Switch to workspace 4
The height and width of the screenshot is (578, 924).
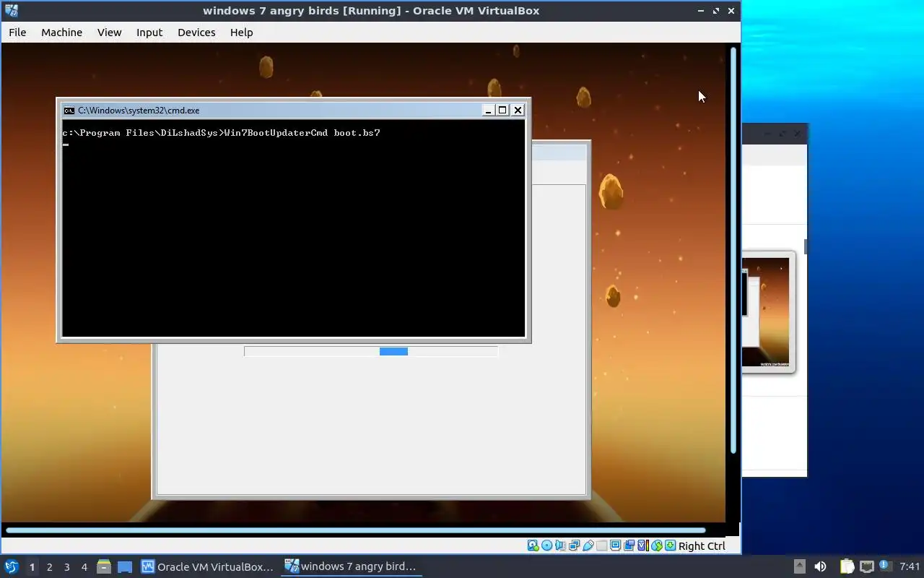84,567
